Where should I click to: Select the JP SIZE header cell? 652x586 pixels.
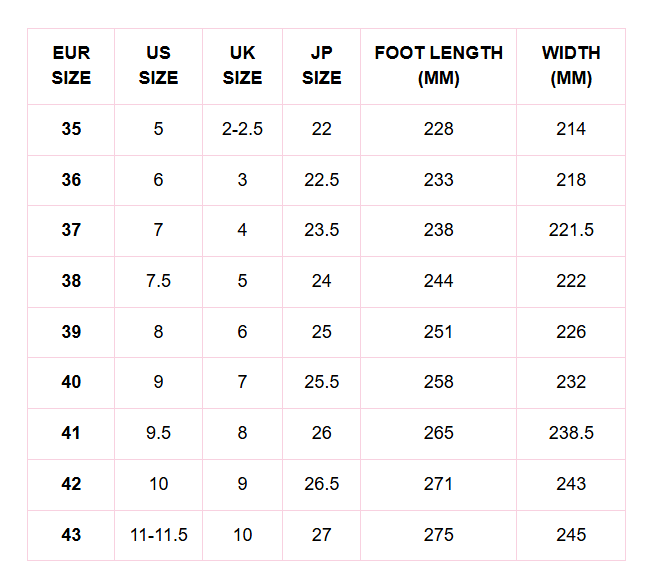pos(321,65)
